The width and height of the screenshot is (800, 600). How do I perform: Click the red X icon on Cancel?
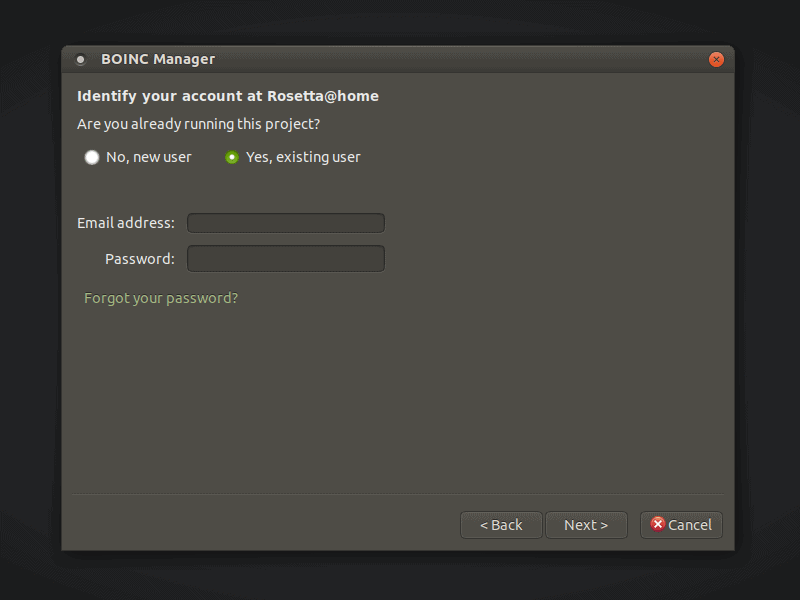(x=658, y=524)
